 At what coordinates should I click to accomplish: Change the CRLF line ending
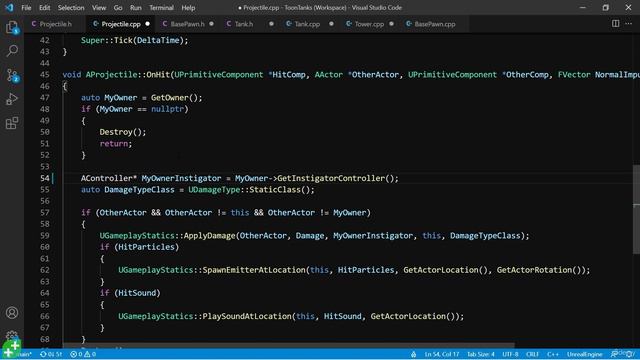(x=533, y=354)
